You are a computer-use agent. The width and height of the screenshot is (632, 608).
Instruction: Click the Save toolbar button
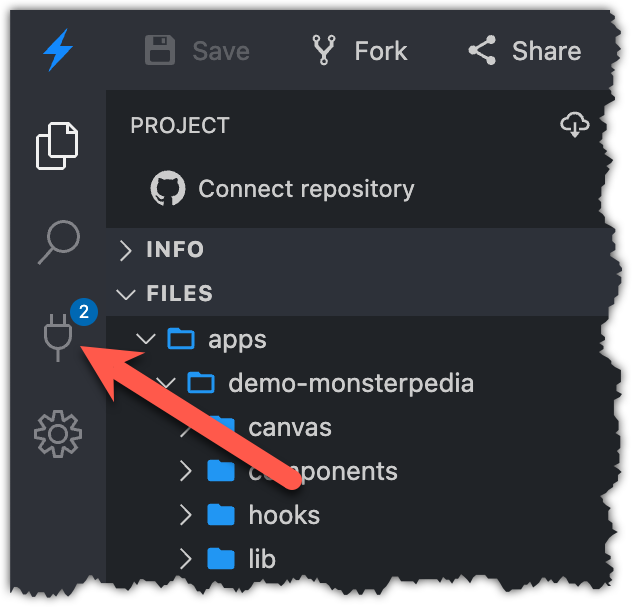point(196,50)
